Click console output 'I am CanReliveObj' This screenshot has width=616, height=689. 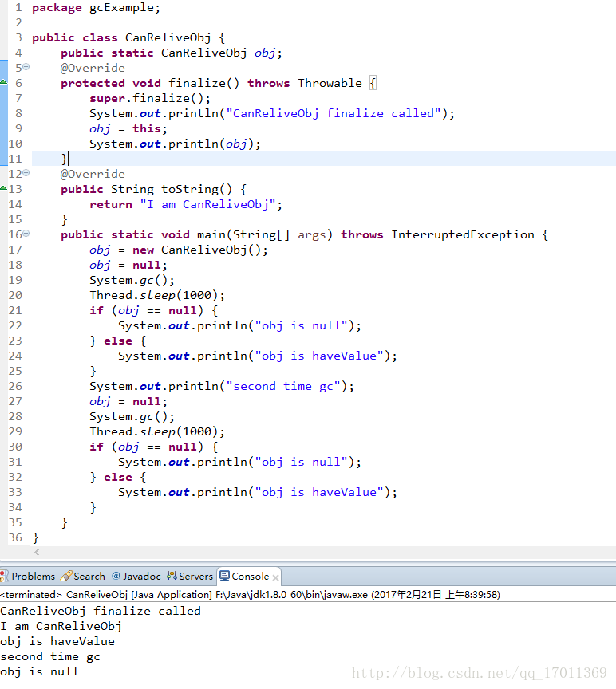(x=61, y=626)
